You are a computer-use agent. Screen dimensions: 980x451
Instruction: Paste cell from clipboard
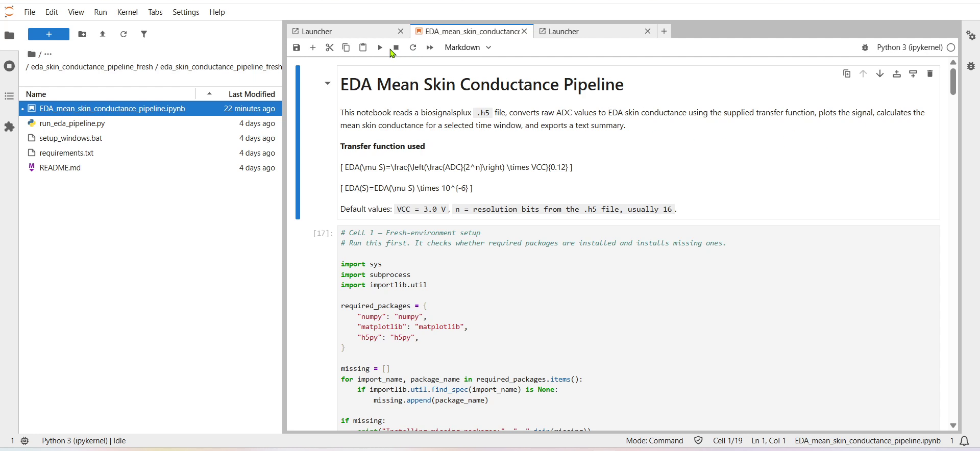(x=363, y=47)
